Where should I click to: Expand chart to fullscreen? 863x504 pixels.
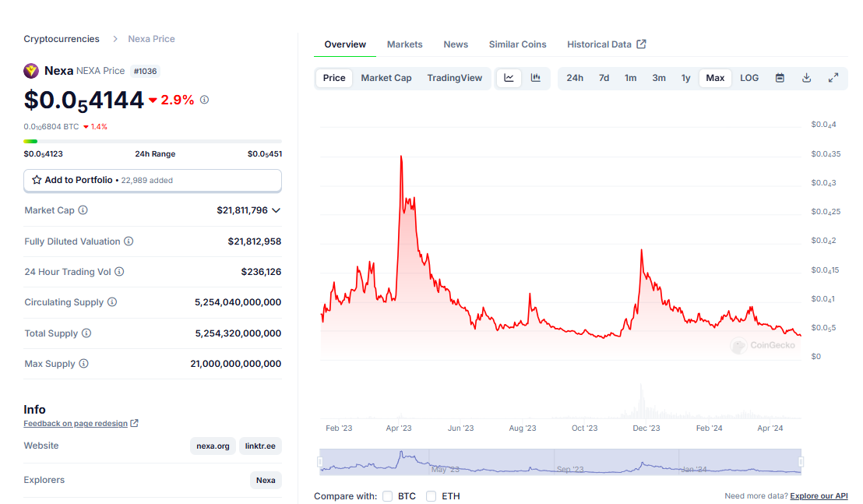pyautogui.click(x=833, y=78)
